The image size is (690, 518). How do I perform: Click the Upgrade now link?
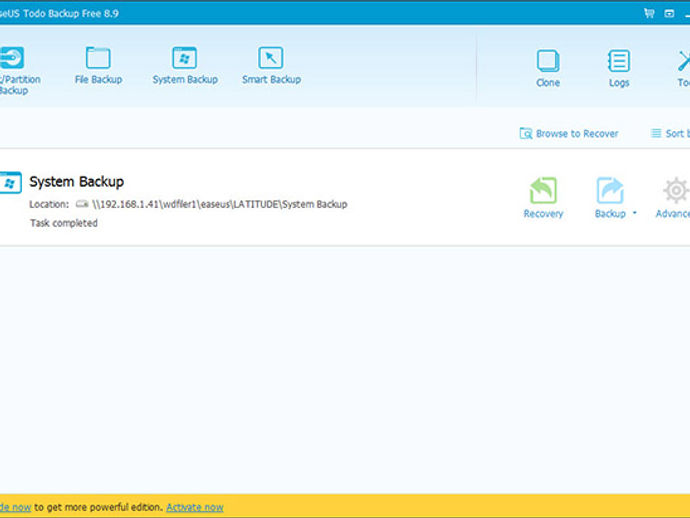[15, 507]
